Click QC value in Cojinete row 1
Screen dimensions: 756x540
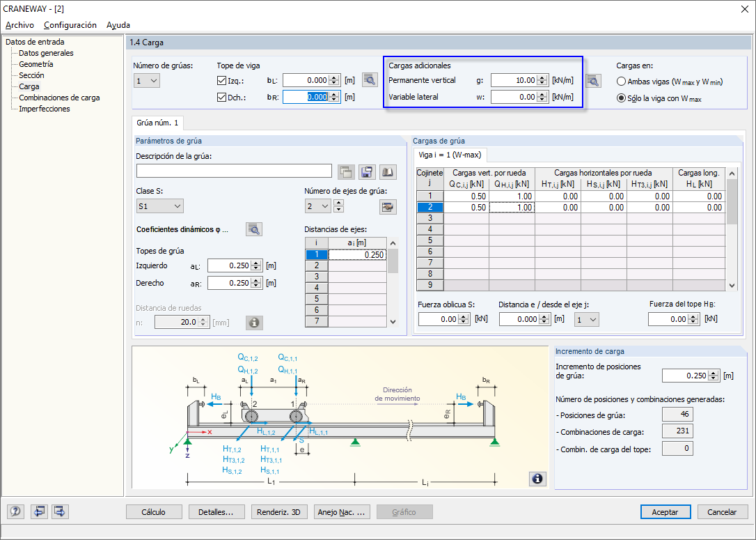pyautogui.click(x=466, y=196)
